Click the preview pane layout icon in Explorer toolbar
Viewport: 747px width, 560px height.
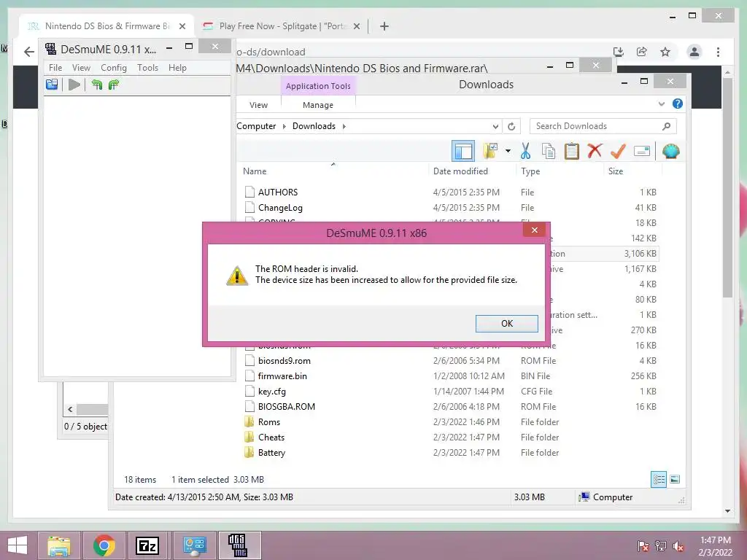pyautogui.click(x=463, y=152)
